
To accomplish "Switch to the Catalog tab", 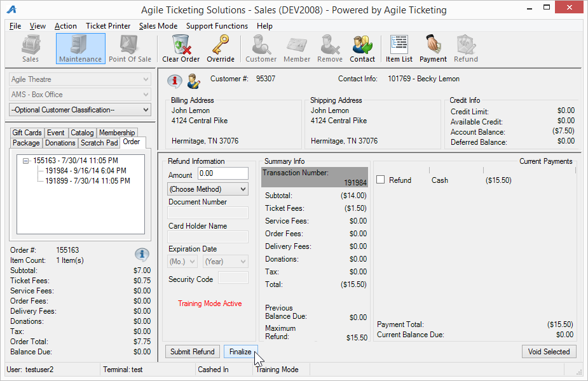I will tap(82, 133).
